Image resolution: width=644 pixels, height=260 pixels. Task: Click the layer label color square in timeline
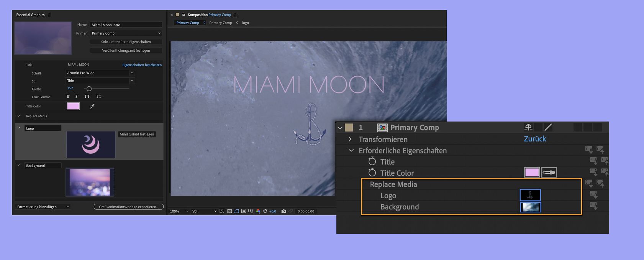pyautogui.click(x=349, y=128)
